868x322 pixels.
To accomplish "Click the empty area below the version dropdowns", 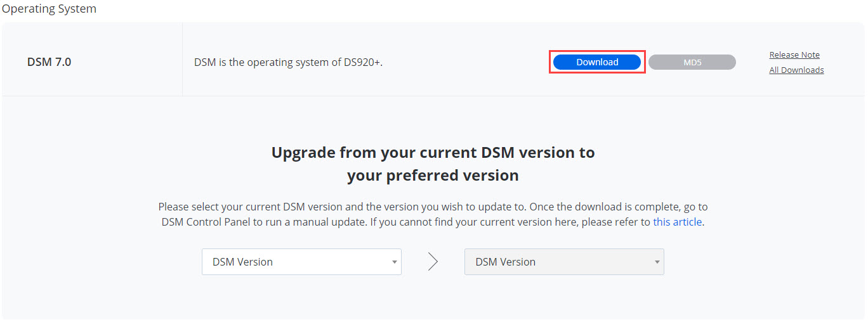I will [433, 298].
